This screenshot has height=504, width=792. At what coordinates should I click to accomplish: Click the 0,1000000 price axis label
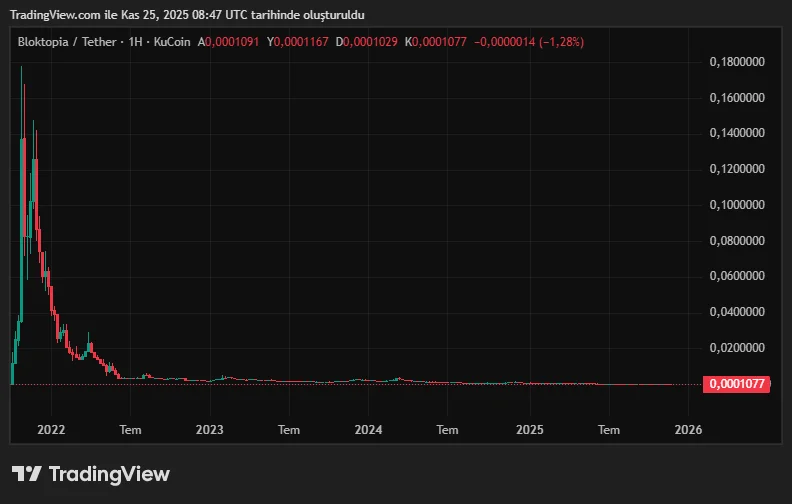pyautogui.click(x=737, y=205)
